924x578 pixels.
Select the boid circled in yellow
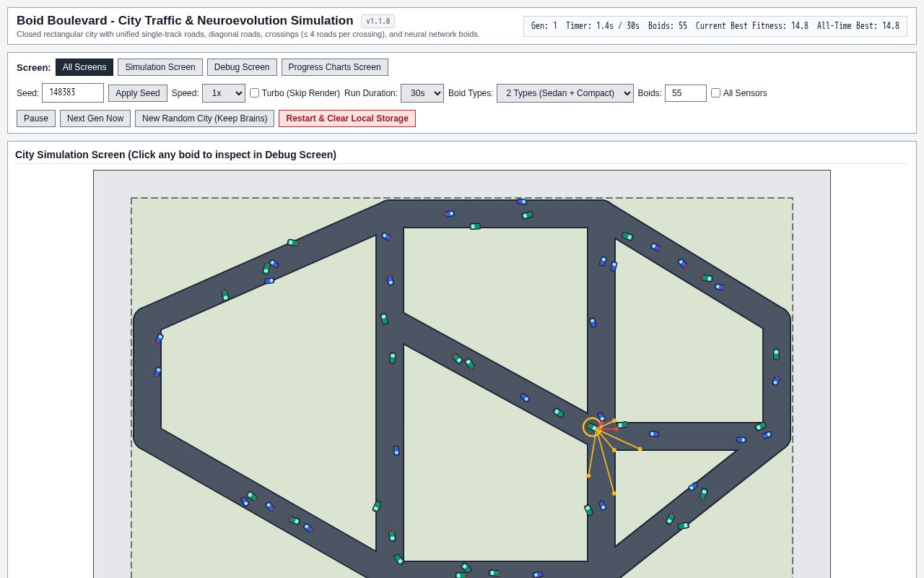(x=592, y=427)
